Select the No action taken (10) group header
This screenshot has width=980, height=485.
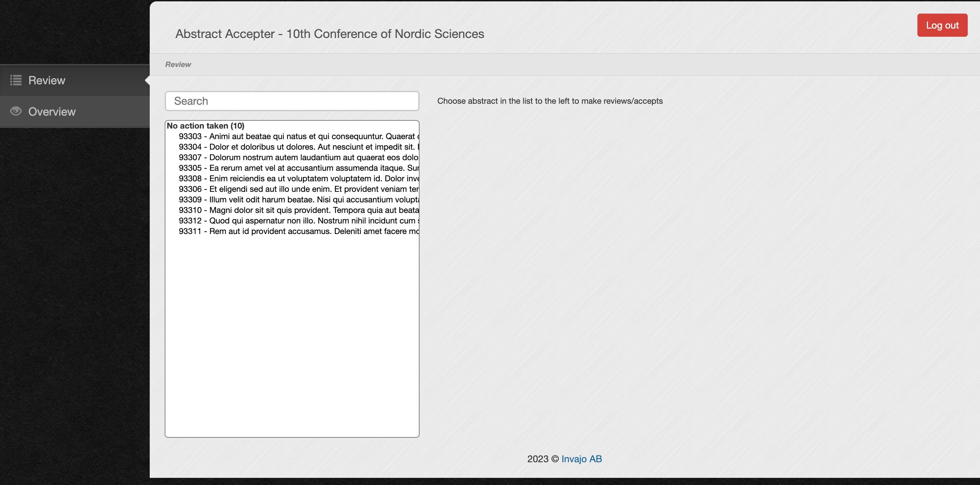tap(206, 126)
